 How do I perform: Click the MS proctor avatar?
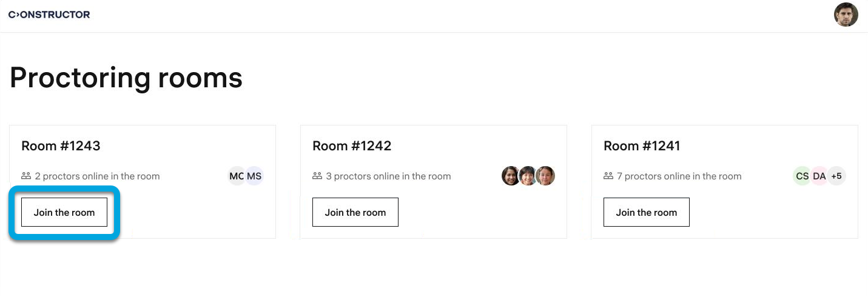(x=255, y=176)
